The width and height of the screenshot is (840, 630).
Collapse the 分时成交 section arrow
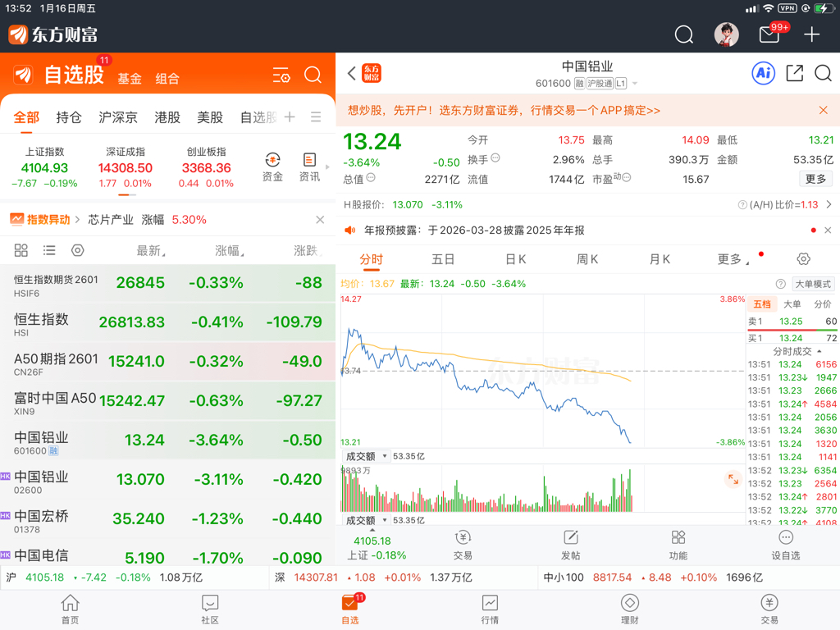point(819,351)
